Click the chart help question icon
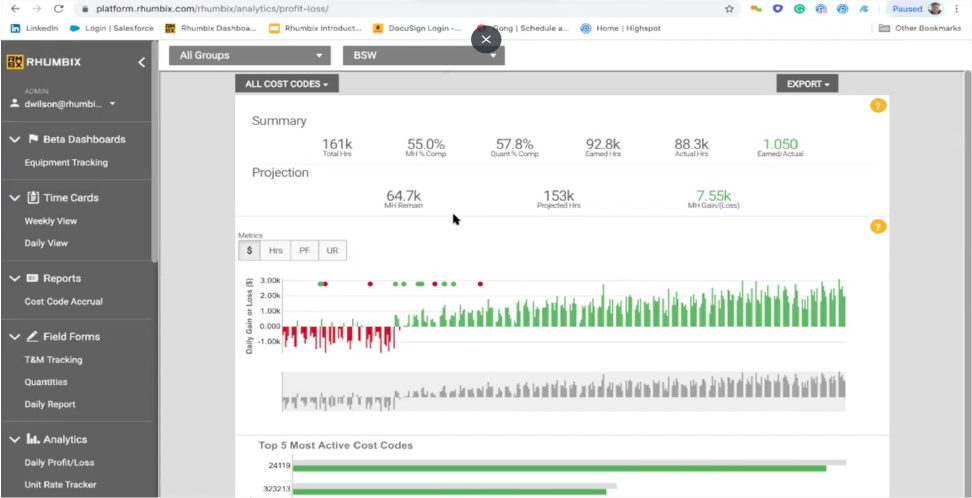 point(878,226)
